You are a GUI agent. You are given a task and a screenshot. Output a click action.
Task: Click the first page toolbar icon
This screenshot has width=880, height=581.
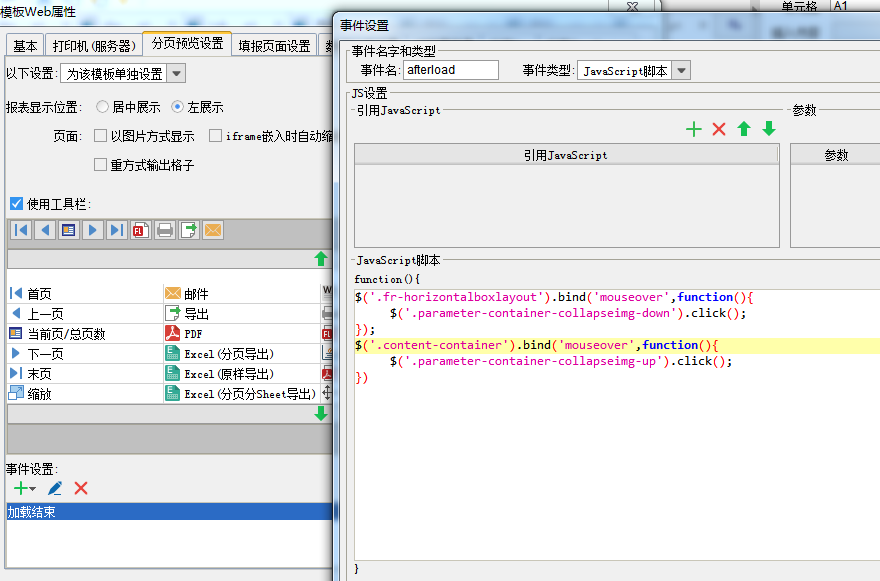(21, 230)
